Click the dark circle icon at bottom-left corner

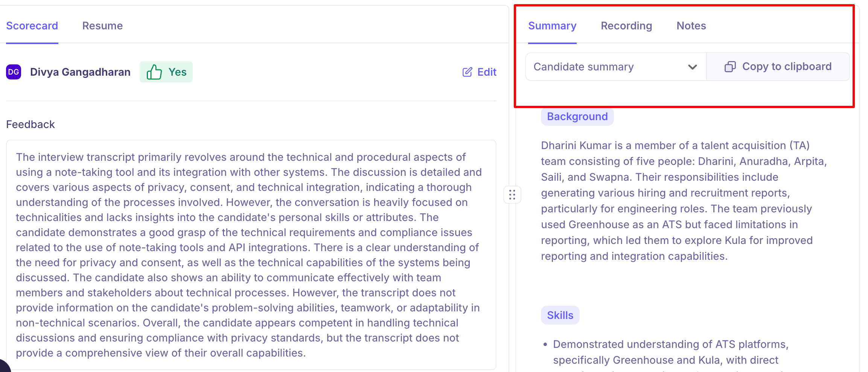[4, 367]
